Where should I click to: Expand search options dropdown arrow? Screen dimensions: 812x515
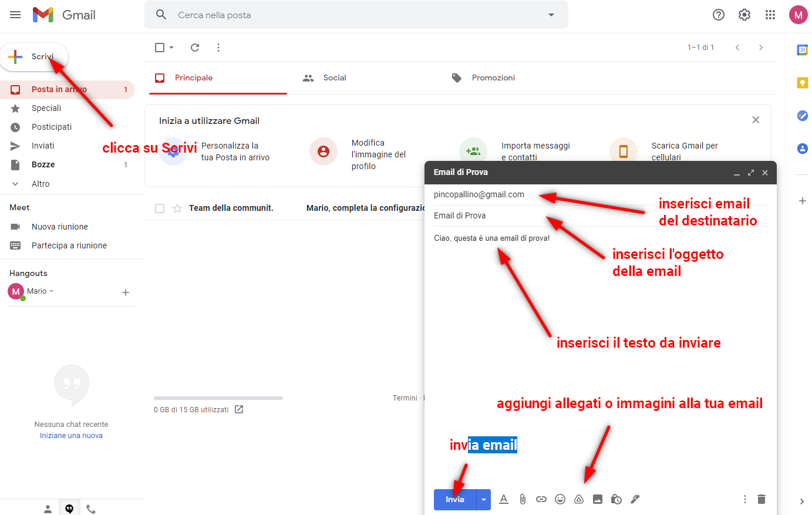(551, 15)
